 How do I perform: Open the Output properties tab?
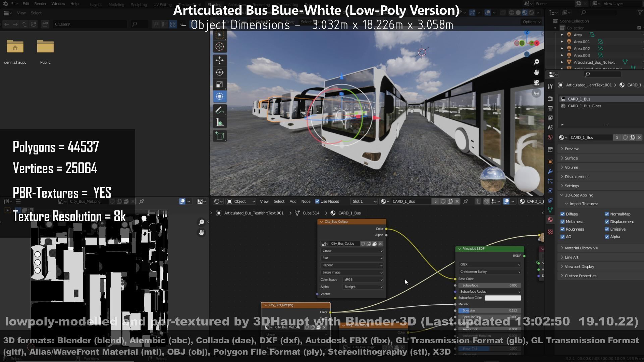coord(550,108)
